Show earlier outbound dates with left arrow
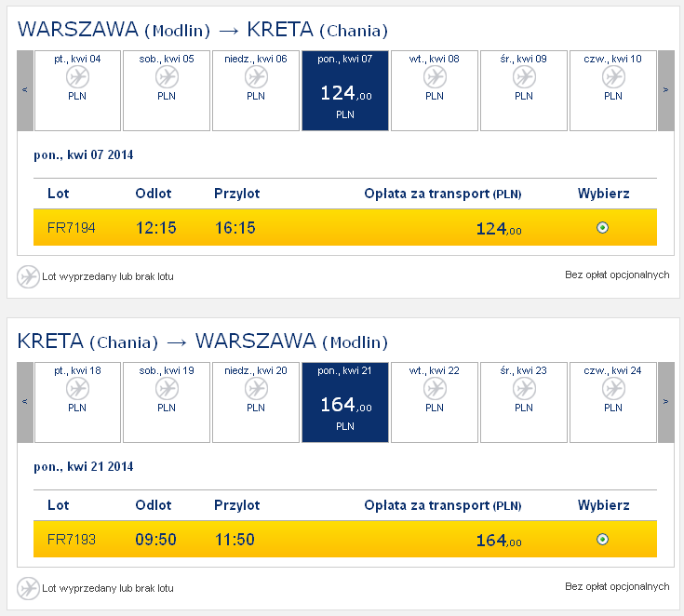The width and height of the screenshot is (684, 616). (25, 90)
